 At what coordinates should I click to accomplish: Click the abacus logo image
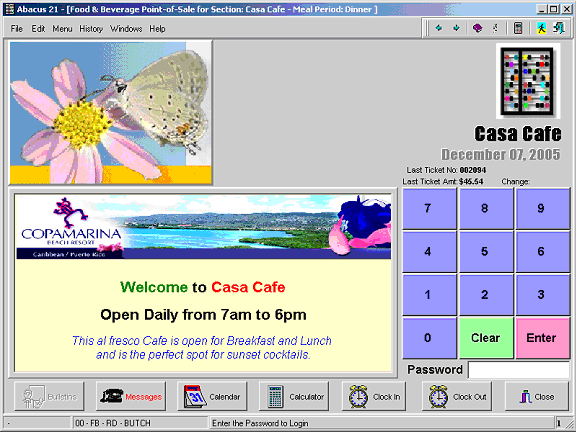click(528, 82)
